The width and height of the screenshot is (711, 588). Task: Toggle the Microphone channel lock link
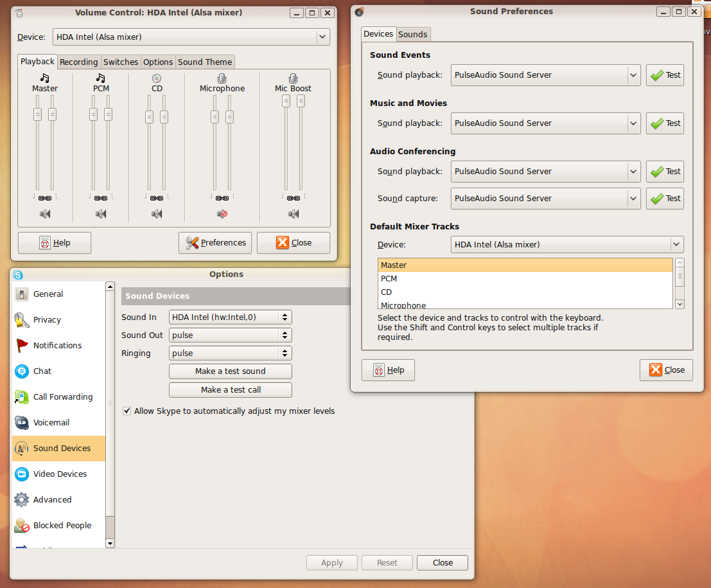coord(222,199)
